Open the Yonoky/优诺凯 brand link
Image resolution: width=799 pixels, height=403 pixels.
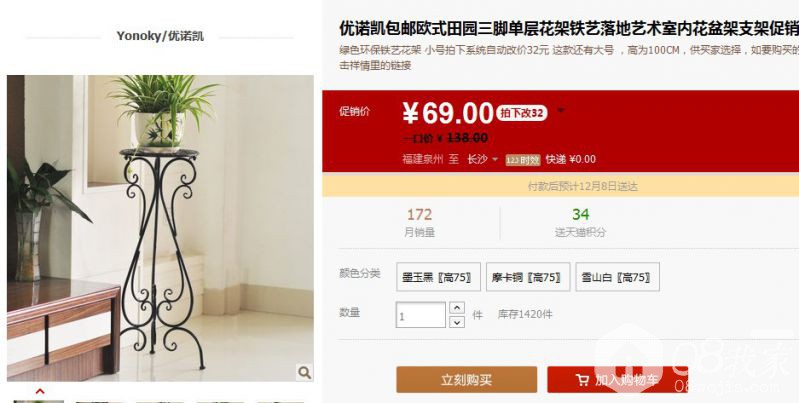pyautogui.click(x=160, y=36)
